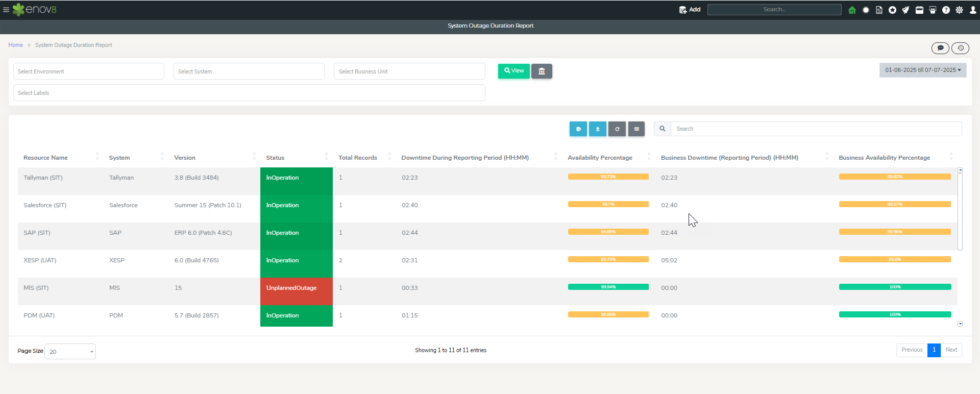Image resolution: width=980 pixels, height=394 pixels.
Task: Open the question-mark help icon
Action: (x=946, y=10)
